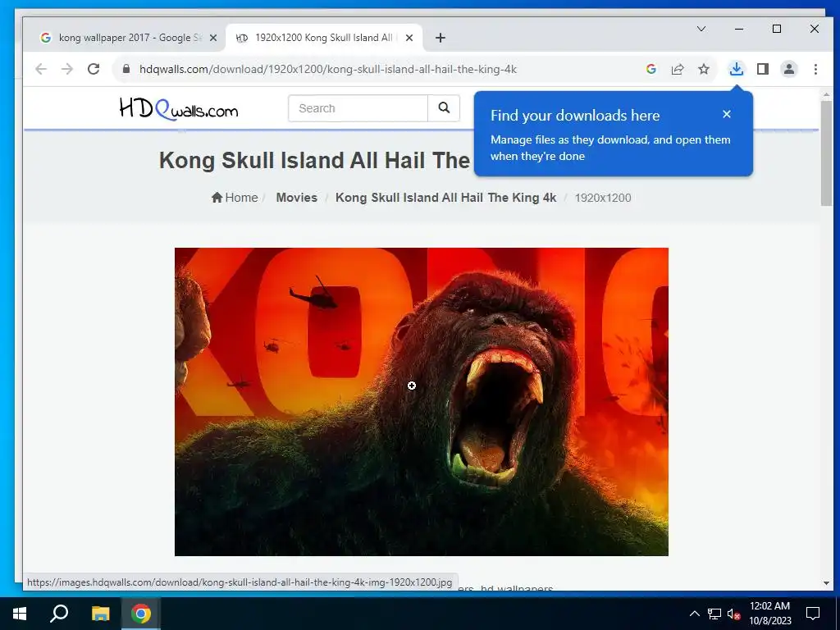Click the Kong wallpaper image

tap(422, 402)
